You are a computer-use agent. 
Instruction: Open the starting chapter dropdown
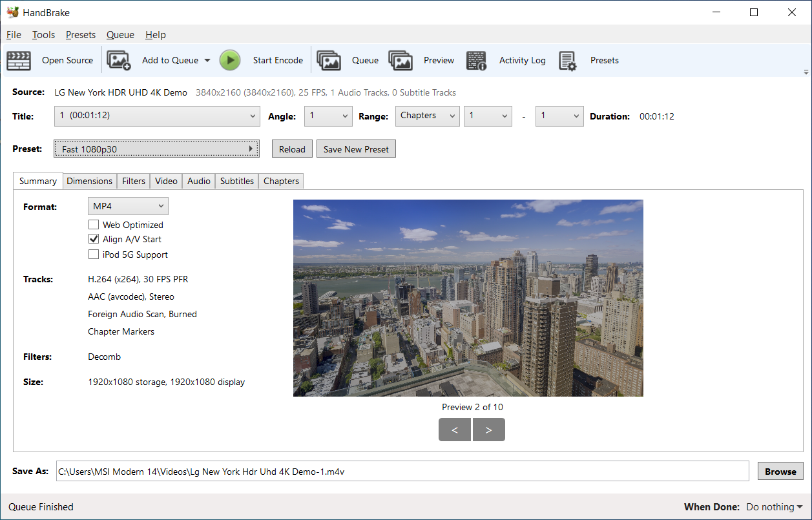[x=488, y=116]
